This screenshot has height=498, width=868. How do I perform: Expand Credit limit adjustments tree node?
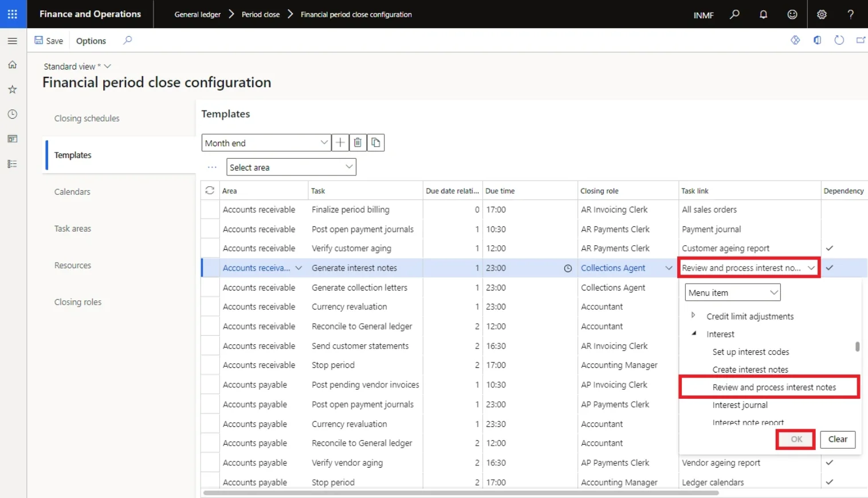coord(693,315)
